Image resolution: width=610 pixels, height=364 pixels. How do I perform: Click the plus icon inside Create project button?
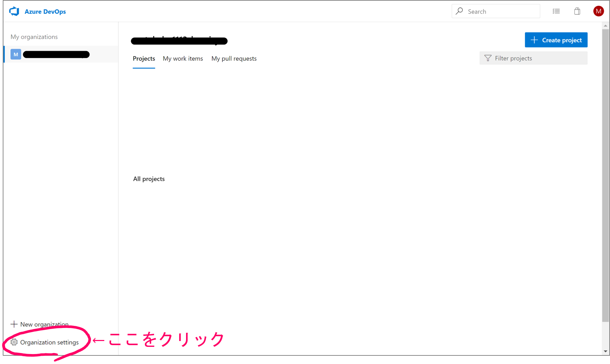tap(534, 40)
